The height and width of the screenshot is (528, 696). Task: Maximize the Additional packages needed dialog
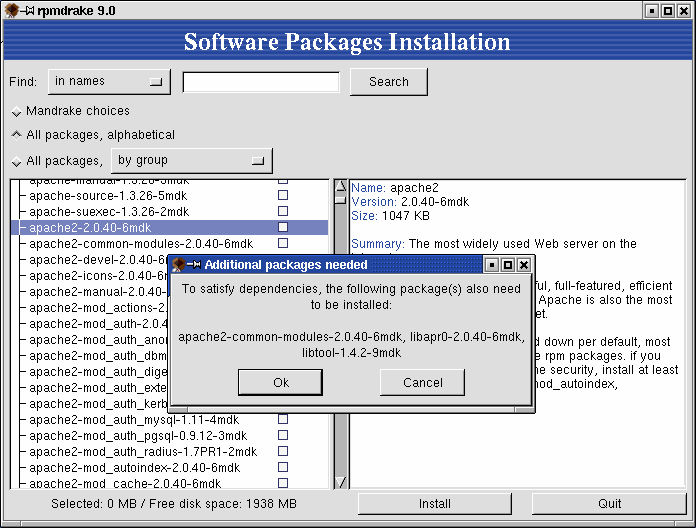508,265
